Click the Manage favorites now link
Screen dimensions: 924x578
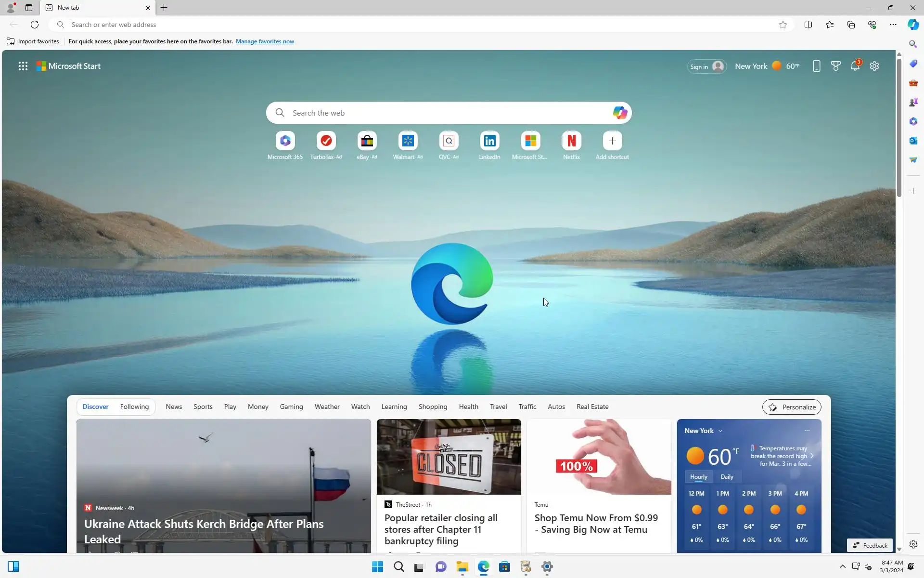265,41
